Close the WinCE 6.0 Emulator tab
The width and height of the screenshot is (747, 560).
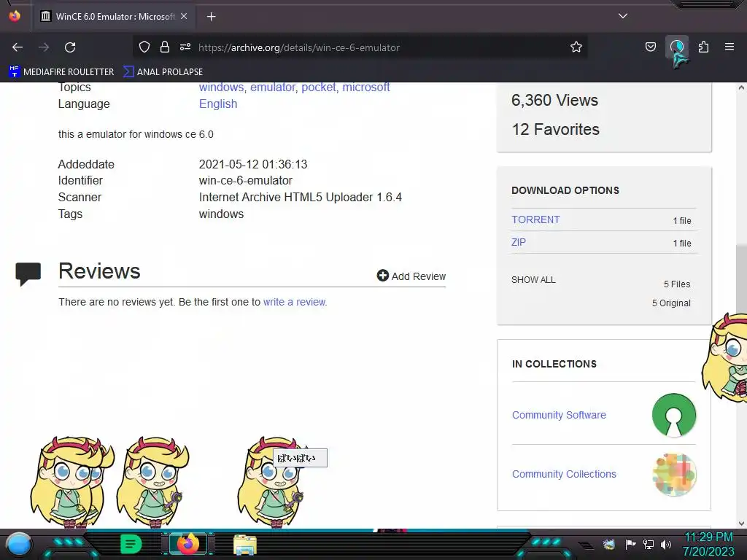(184, 16)
